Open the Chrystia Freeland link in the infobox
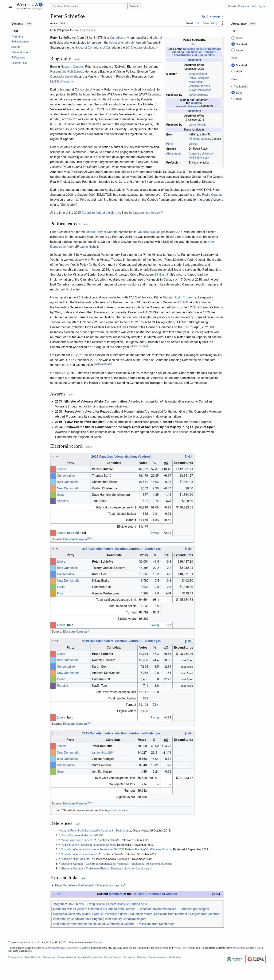274x980 pixels. coord(199,86)
